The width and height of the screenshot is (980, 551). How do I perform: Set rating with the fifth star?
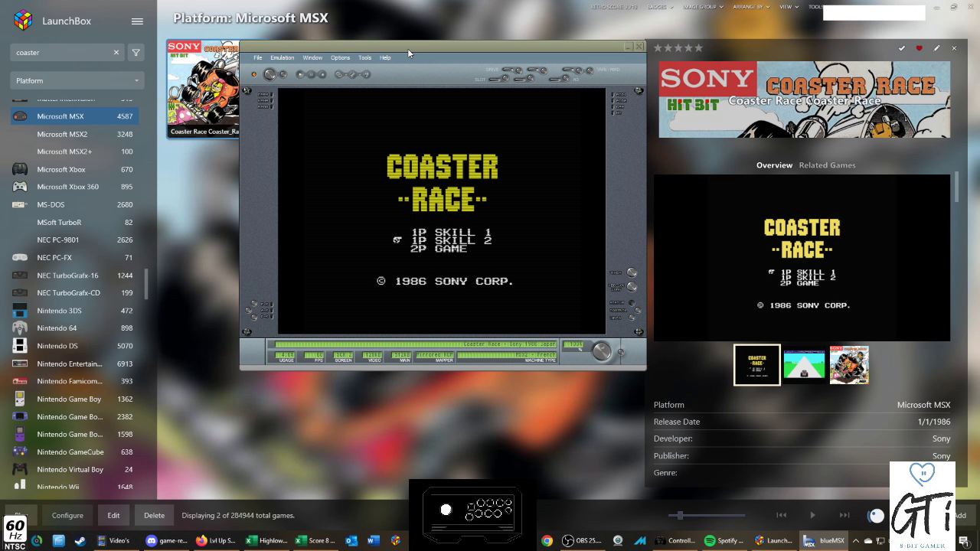pyautogui.click(x=698, y=48)
